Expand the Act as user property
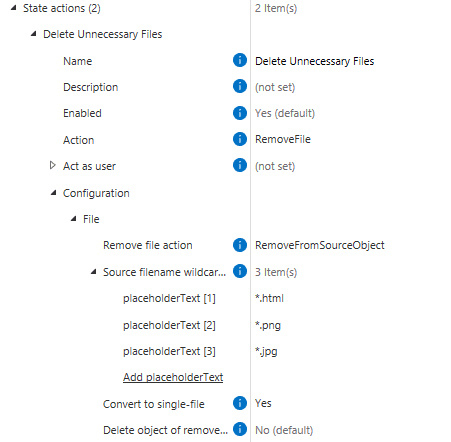The height and width of the screenshot is (442, 451). pyautogui.click(x=52, y=165)
